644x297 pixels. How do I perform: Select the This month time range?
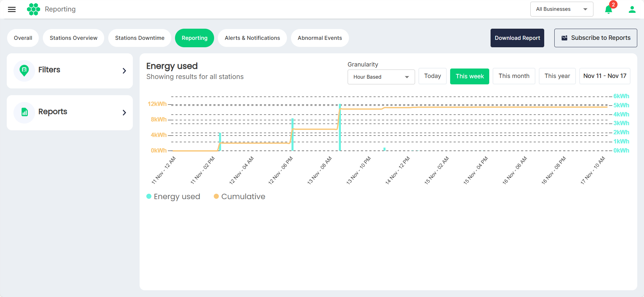[514, 76]
